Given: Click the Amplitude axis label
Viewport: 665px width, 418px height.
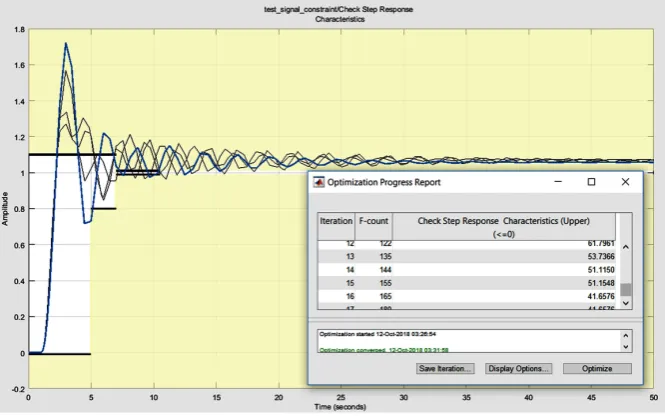Looking at the screenshot, I should coord(5,209).
